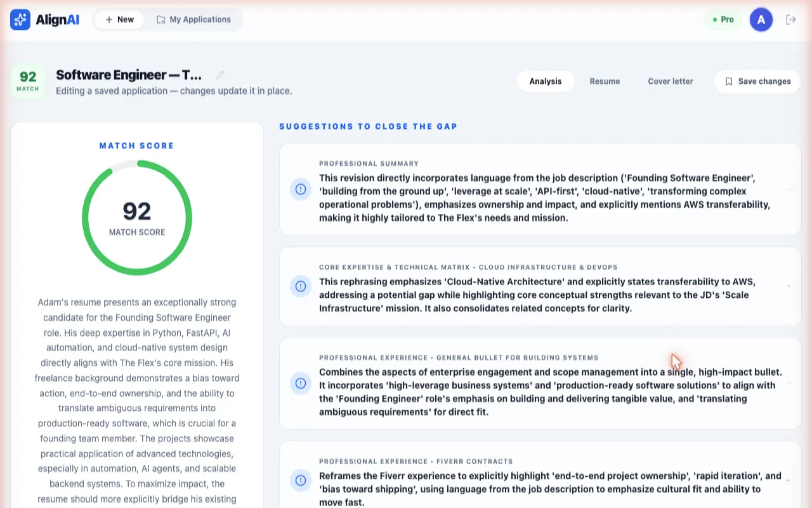Switch to the Analysis tab

pyautogui.click(x=546, y=81)
